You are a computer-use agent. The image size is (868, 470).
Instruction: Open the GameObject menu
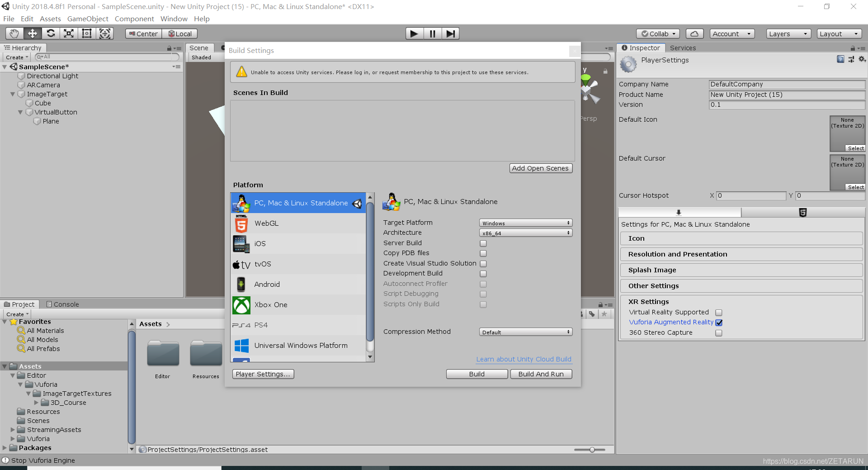pos(88,19)
